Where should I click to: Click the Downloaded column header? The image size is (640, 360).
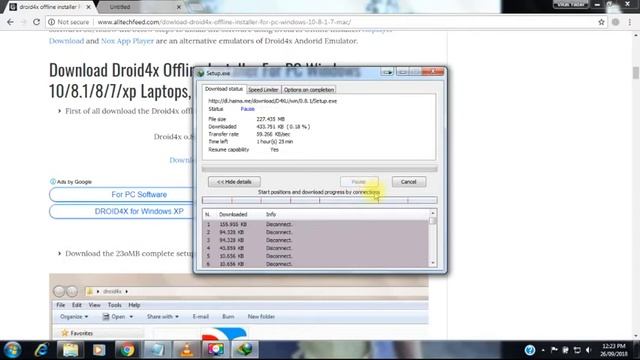click(x=233, y=214)
